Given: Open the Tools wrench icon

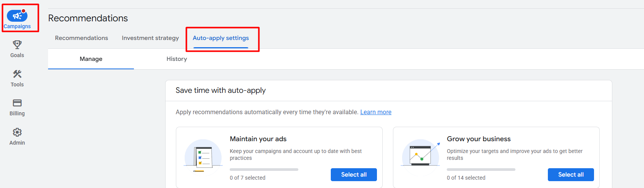Looking at the screenshot, I should coord(17,74).
